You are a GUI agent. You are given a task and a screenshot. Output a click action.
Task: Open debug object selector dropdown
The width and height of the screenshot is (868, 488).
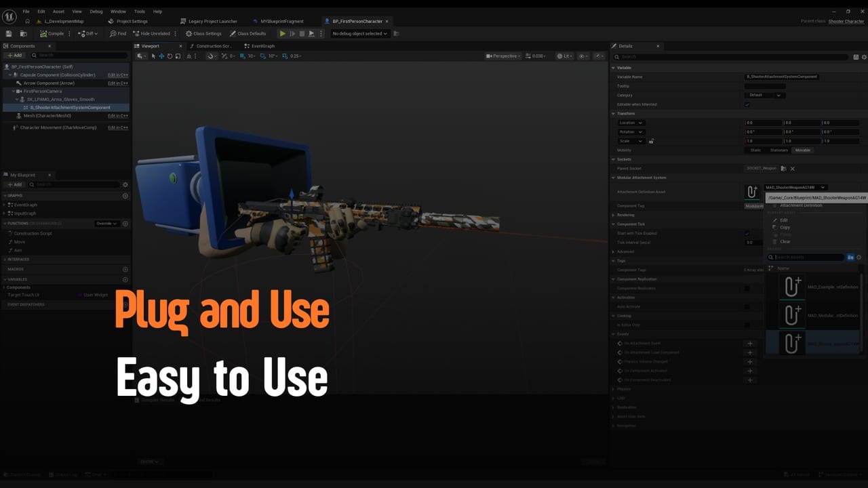click(x=359, y=33)
